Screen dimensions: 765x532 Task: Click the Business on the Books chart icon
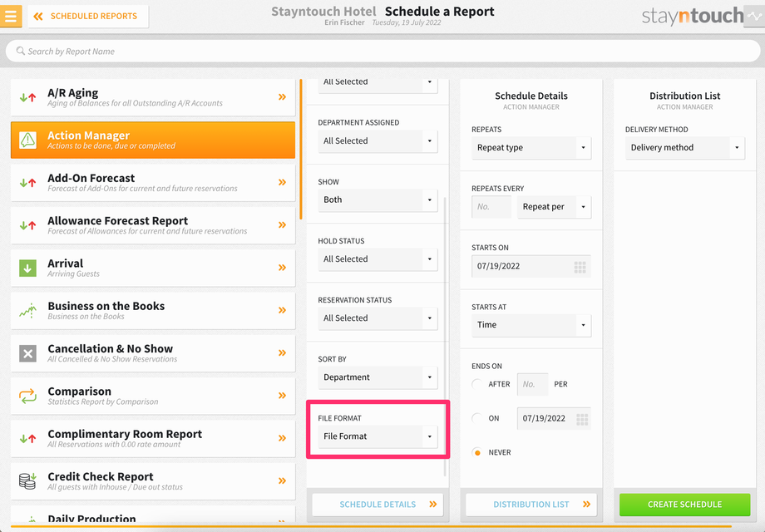(x=27, y=311)
